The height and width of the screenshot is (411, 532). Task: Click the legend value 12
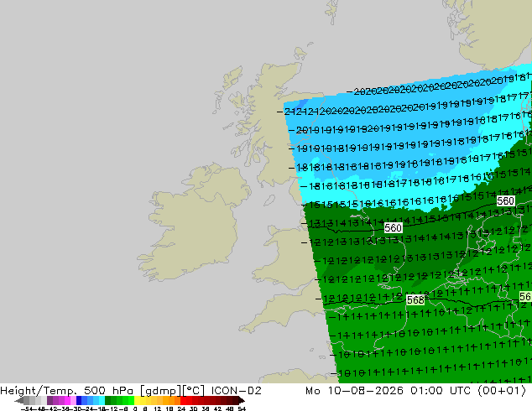pyautogui.click(x=158, y=408)
